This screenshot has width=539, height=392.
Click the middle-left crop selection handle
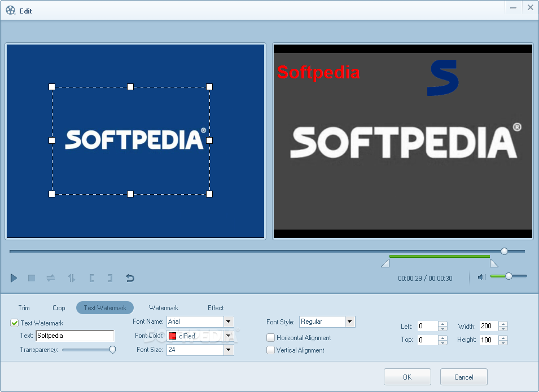52,140
